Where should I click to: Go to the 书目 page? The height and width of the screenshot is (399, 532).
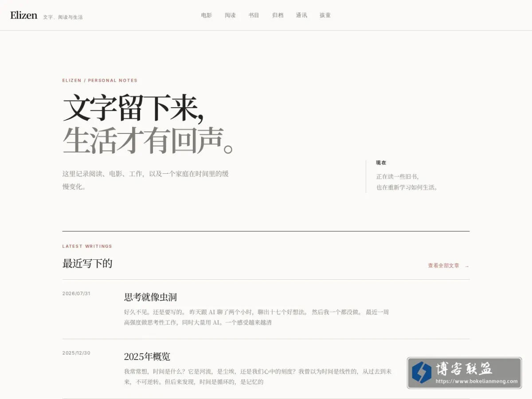(x=254, y=15)
